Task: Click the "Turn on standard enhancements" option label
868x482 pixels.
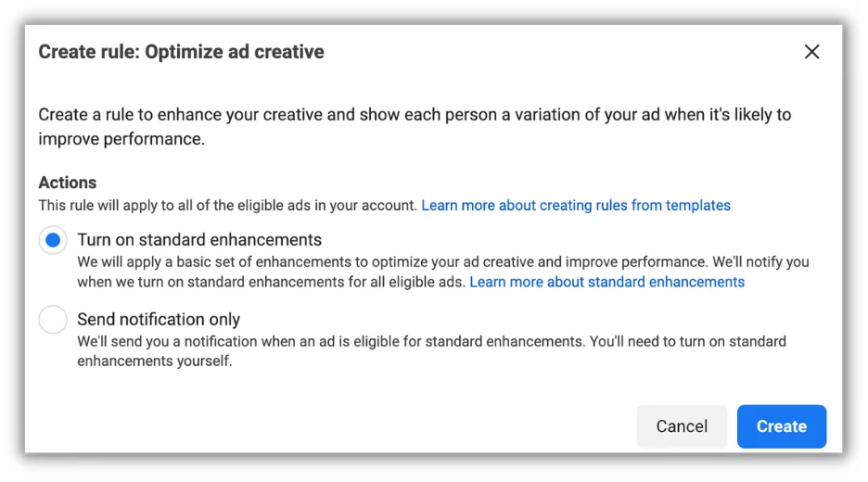Action: 199,240
